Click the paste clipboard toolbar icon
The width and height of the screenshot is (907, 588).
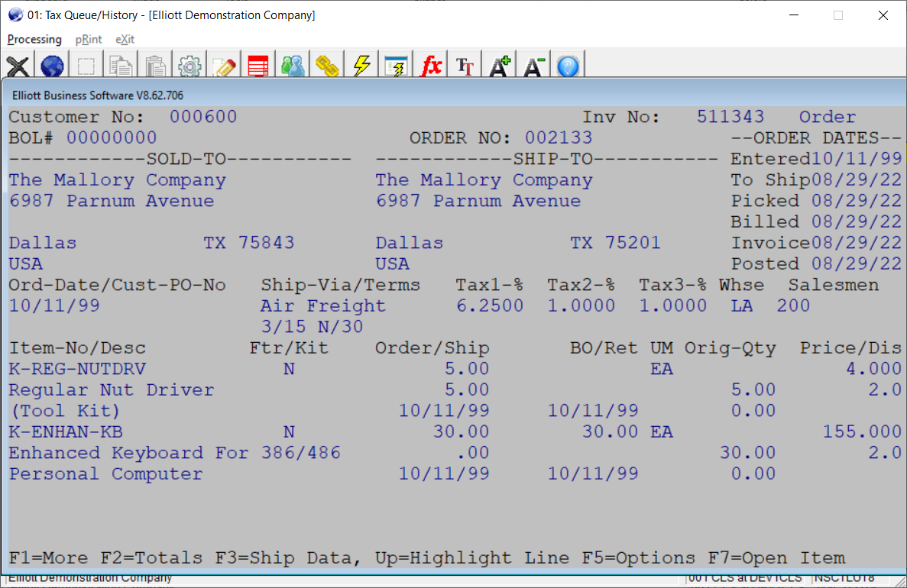[155, 66]
